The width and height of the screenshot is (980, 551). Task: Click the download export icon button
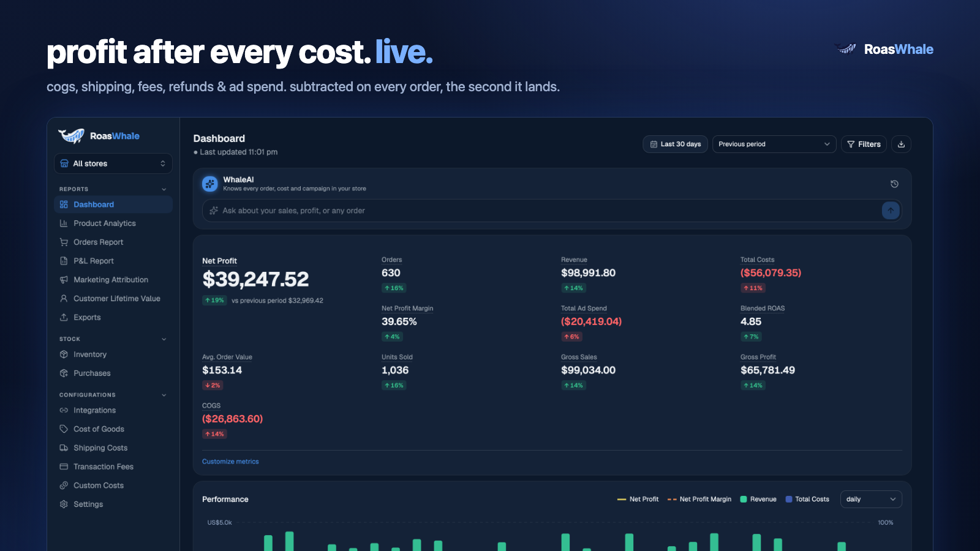[901, 144]
